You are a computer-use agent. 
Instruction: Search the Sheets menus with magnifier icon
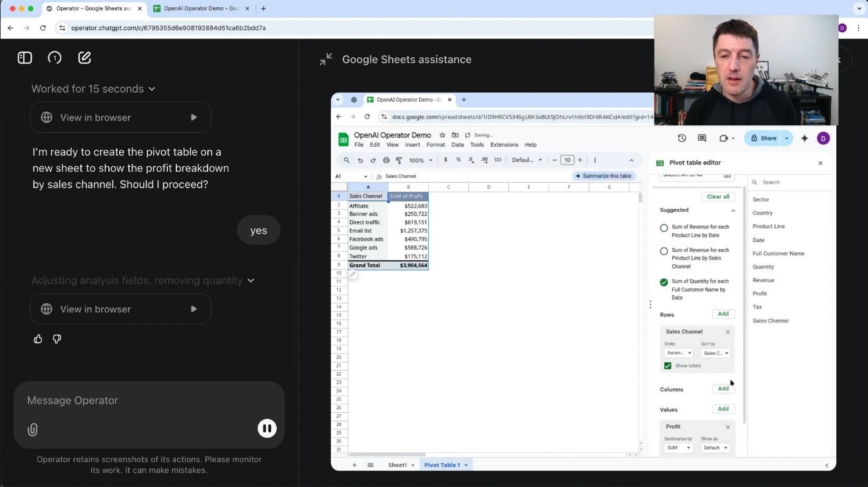click(347, 160)
